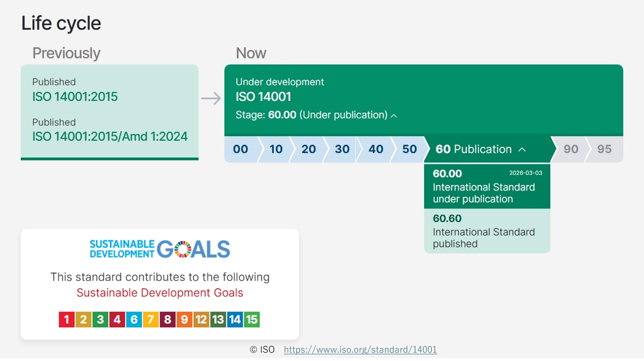Viewport: 644px width, 361px height.
Task: Collapse the 60 Publication stage chevron
Action: click(x=522, y=150)
